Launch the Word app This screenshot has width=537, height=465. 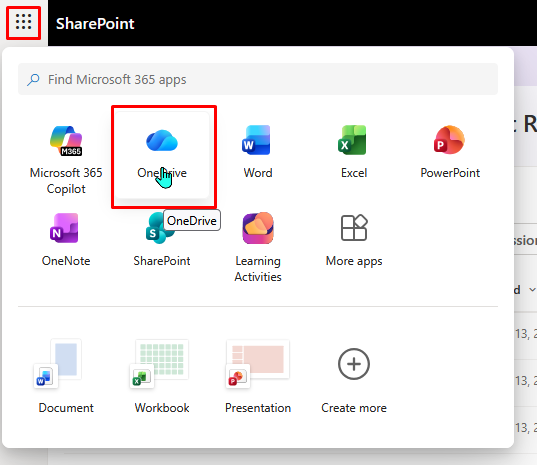(258, 153)
